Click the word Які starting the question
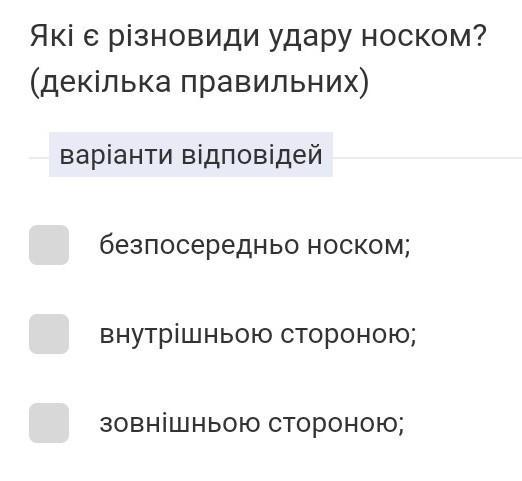522x481 pixels. [51, 35]
